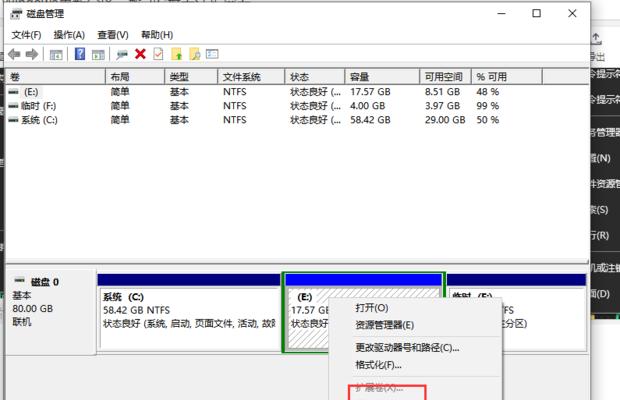Viewport: 620px width, 400px height.
Task: Click the settings list view toolbar icon
Action: (x=212, y=54)
